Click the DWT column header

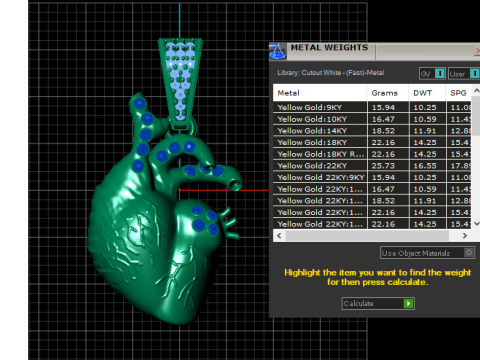coord(427,93)
